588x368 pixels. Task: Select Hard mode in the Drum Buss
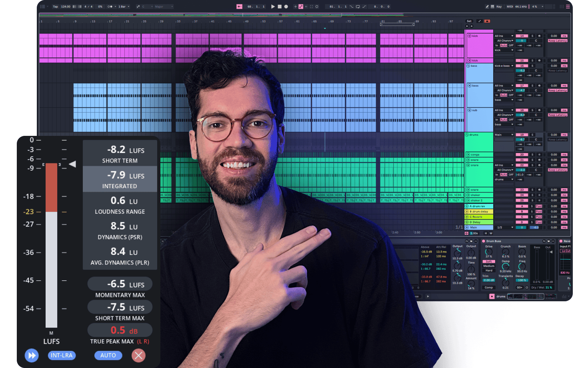tap(489, 271)
